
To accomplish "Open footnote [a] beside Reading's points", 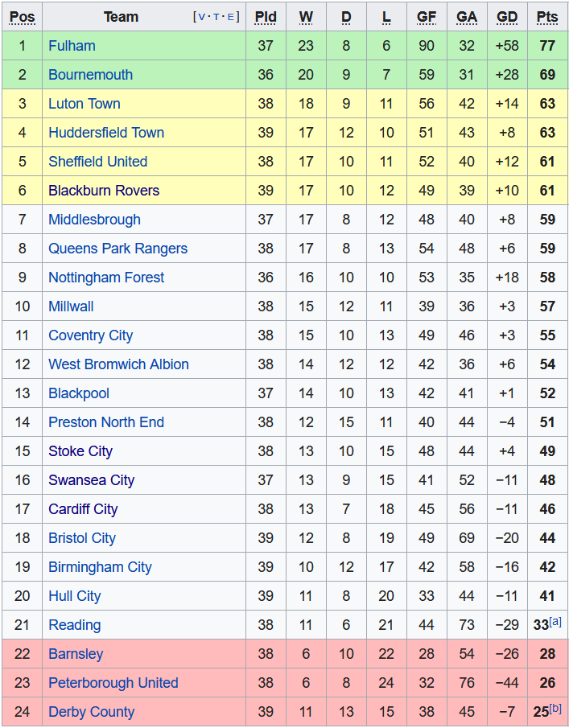I will (555, 622).
